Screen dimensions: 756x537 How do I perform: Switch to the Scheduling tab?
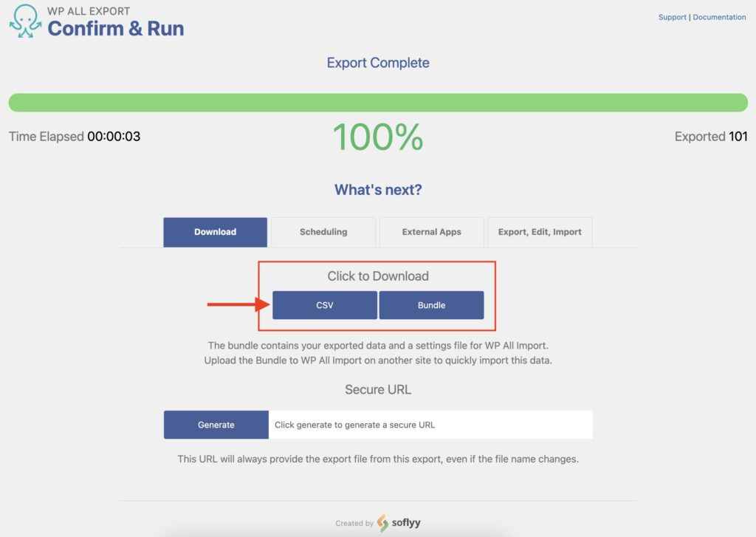point(323,232)
